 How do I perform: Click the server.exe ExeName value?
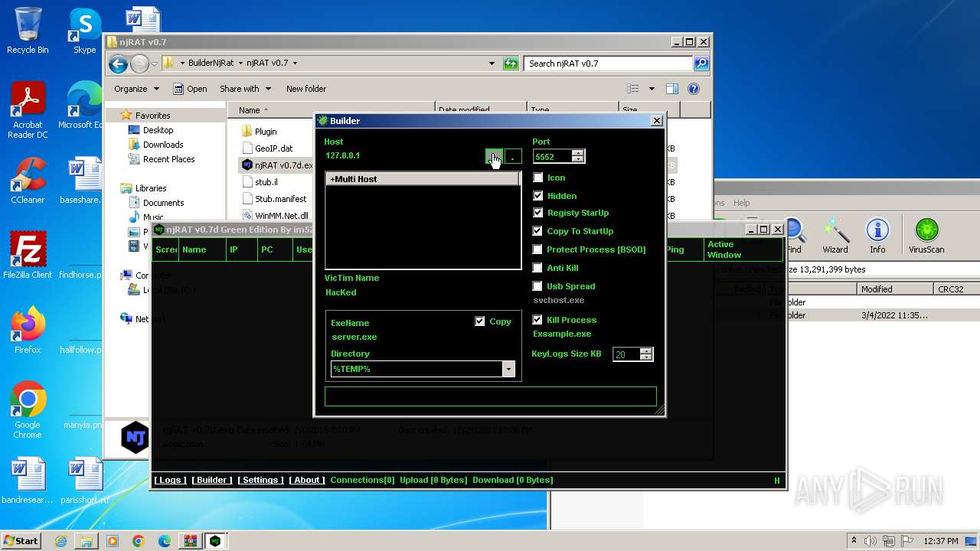coord(354,337)
